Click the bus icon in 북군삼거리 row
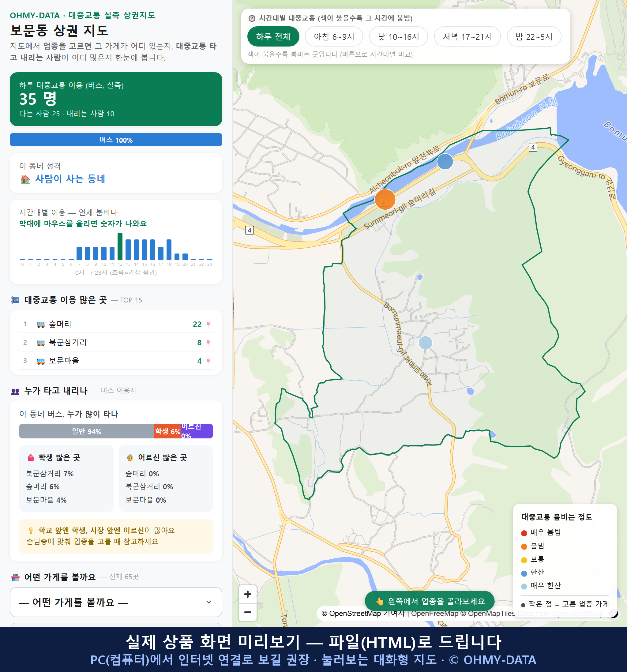Screen dimensions: 627x672 (x=40, y=343)
